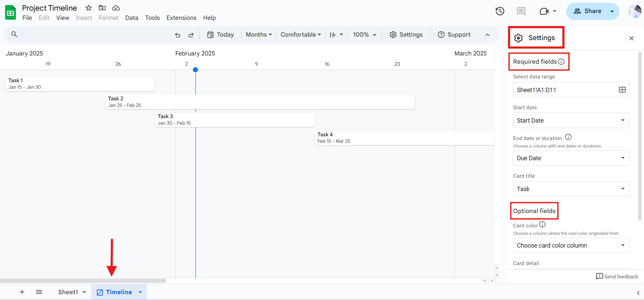Open version history clock icon
644x300 pixels.
click(x=500, y=11)
